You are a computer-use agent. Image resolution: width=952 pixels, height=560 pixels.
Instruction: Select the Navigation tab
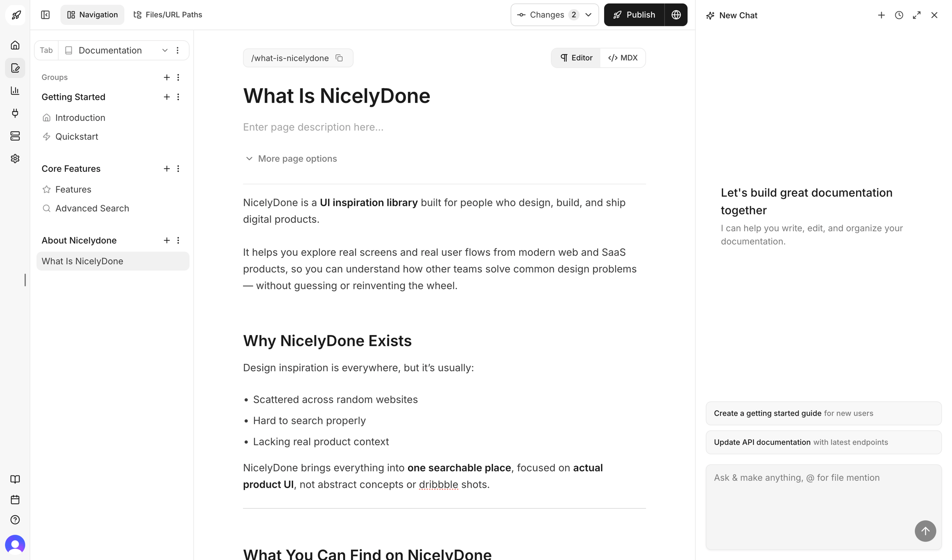[92, 15]
